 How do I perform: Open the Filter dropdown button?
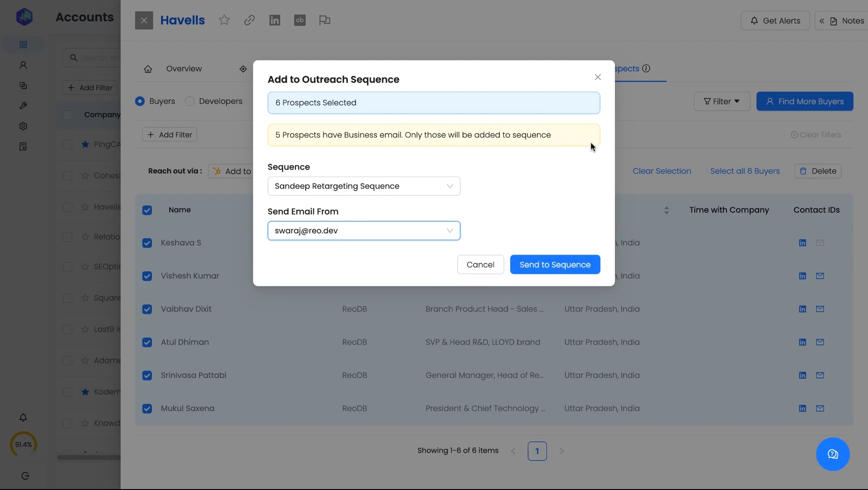pyautogui.click(x=722, y=101)
